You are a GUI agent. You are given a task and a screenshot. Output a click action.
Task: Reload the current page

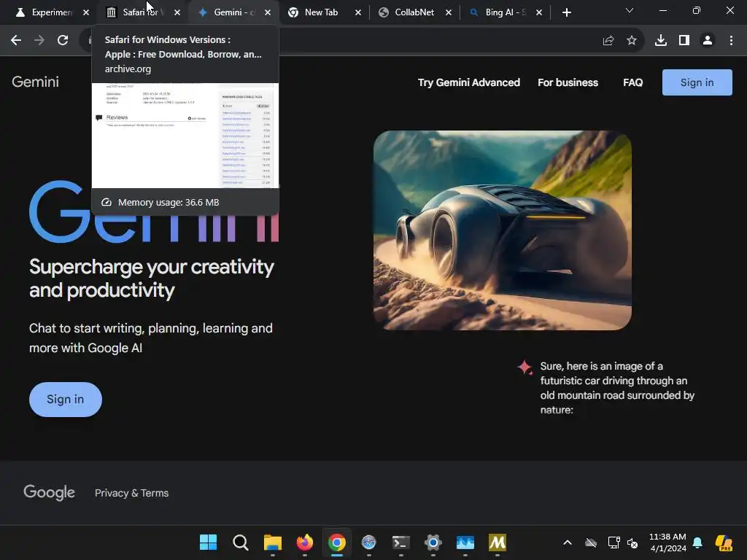point(63,40)
